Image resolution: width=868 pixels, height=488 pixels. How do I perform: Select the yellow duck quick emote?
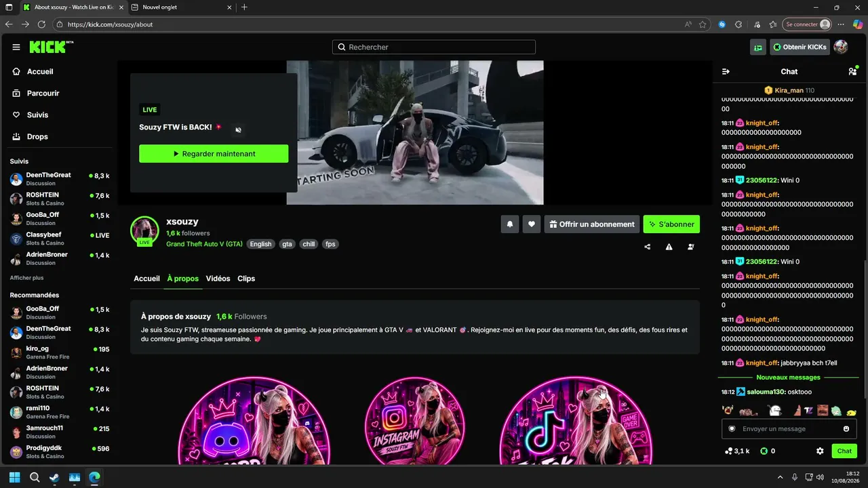pos(852,411)
